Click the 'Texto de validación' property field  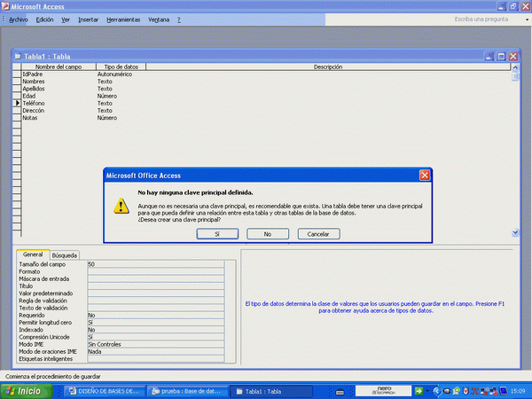[156, 308]
